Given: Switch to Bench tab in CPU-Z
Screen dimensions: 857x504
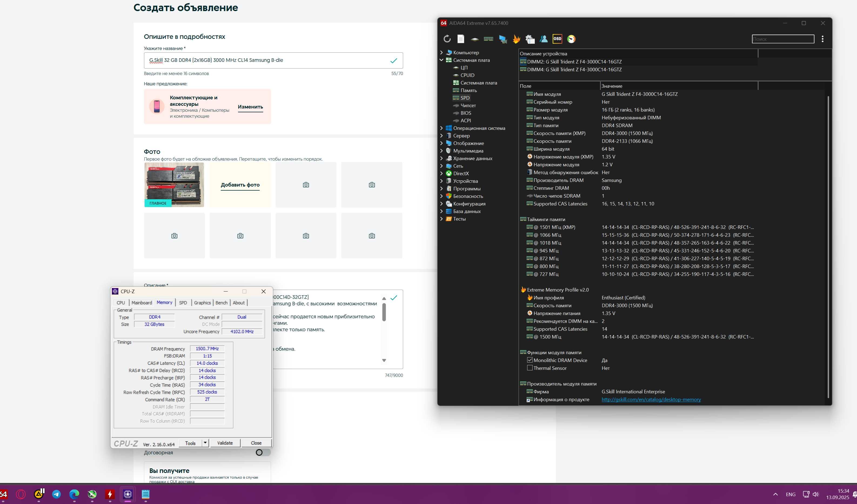Looking at the screenshot, I should [221, 302].
